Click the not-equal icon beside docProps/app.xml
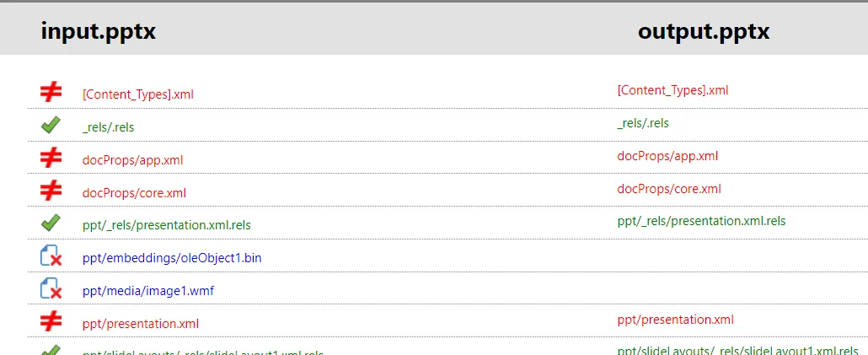 [x=51, y=159]
